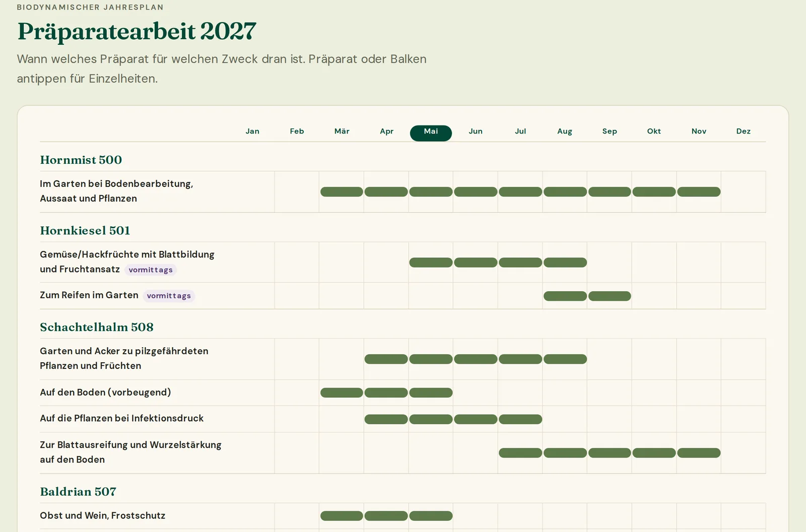Tap the April bar for 'Obst und Wein, Frostschutz'

coord(386,516)
